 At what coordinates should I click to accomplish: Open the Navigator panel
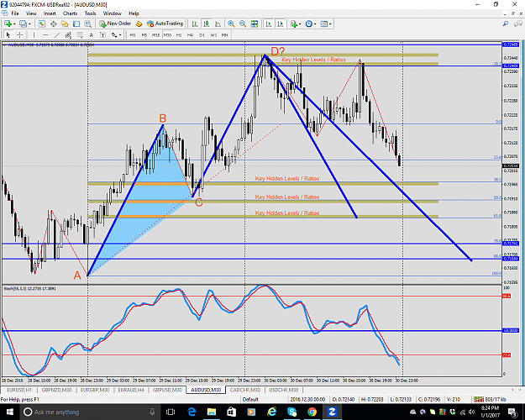(x=65, y=24)
